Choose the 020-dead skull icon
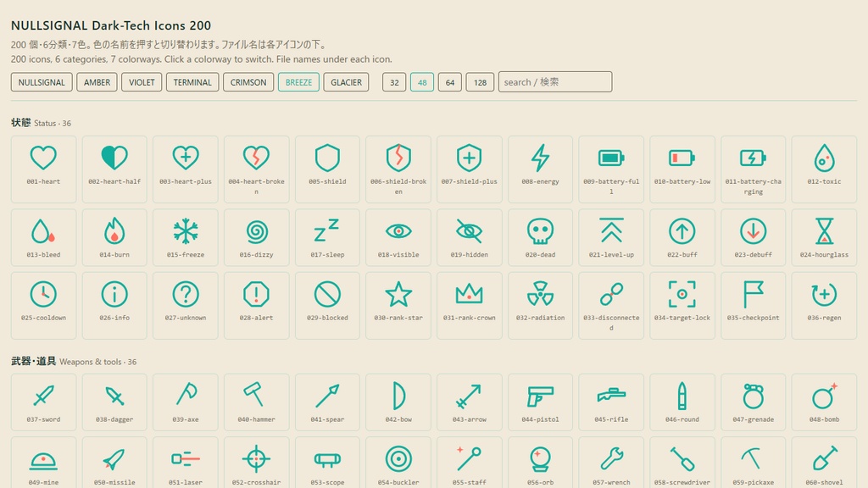The height and width of the screenshot is (488, 868). (540, 231)
